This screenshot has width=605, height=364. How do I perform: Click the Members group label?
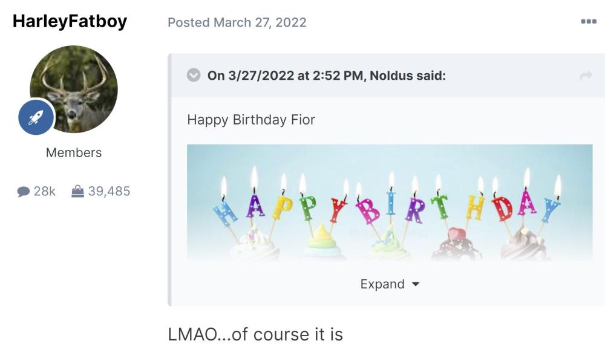pyautogui.click(x=74, y=153)
